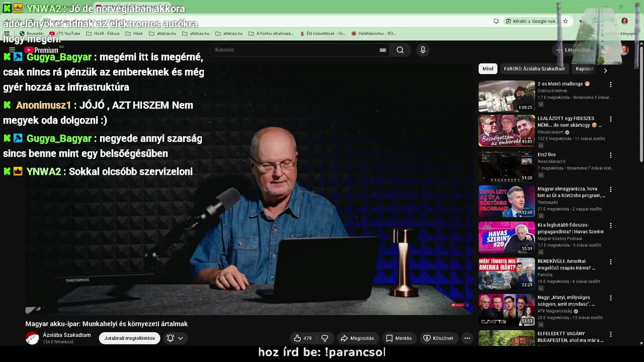Viewport: 644px width, 362px height.
Task: Open the Bevezetés bookmark
Action: tap(32, 33)
